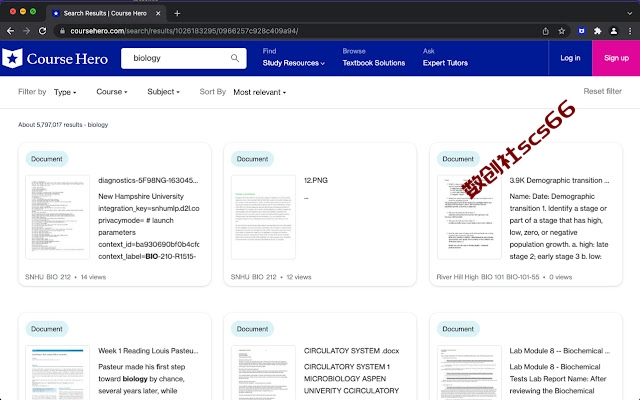Click Reset filter
This screenshot has height=400, width=640.
pos(602,91)
